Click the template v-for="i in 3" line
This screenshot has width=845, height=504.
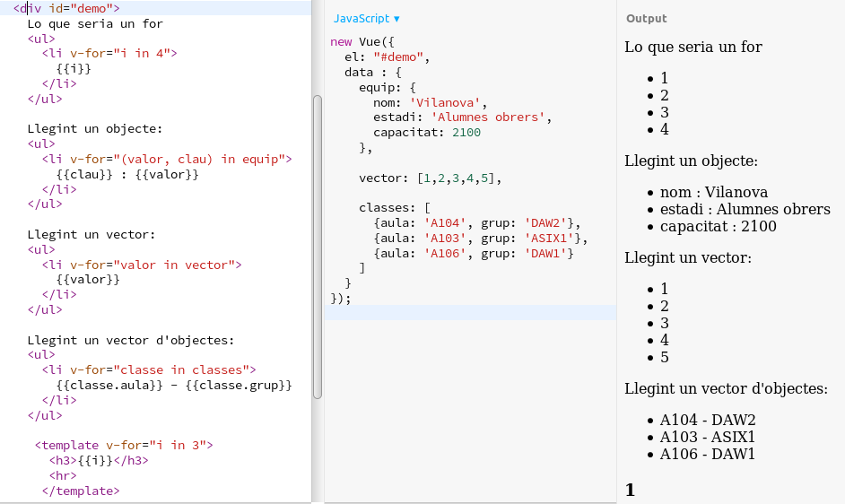click(124, 446)
